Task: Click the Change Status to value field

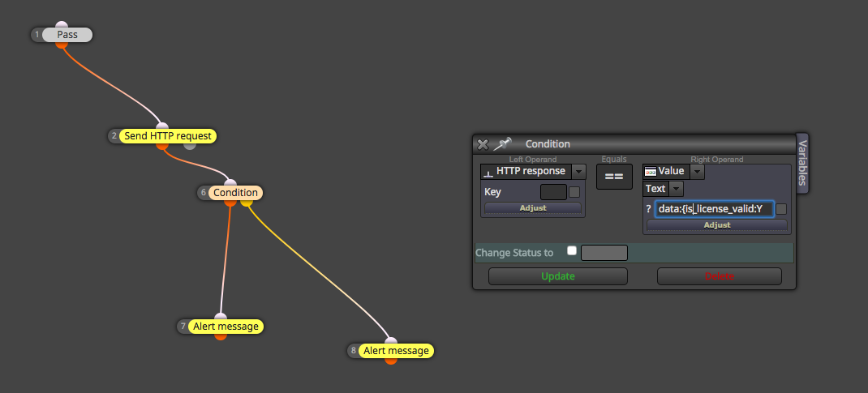Action: point(604,253)
